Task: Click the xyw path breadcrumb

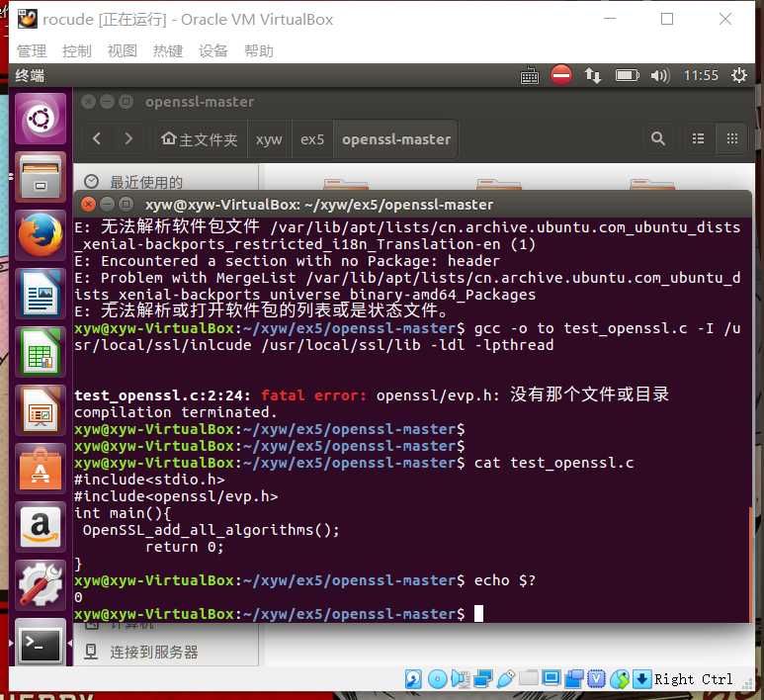Action: (x=269, y=139)
